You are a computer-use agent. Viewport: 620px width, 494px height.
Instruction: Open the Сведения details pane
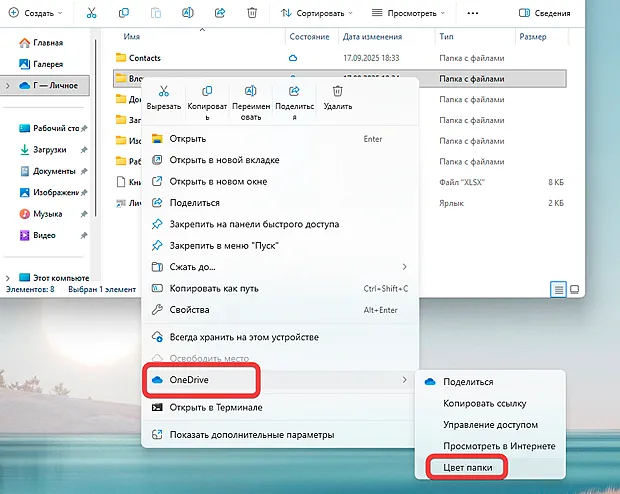click(x=544, y=13)
